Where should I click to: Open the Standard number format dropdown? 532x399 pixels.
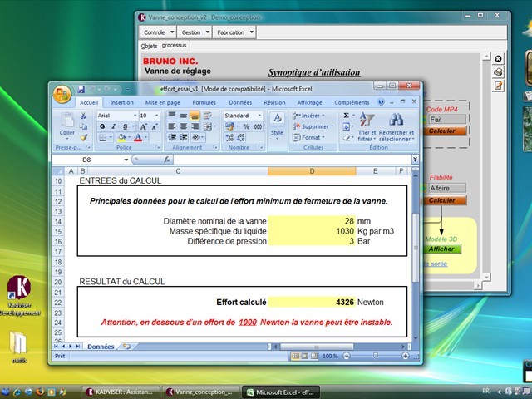[259, 116]
